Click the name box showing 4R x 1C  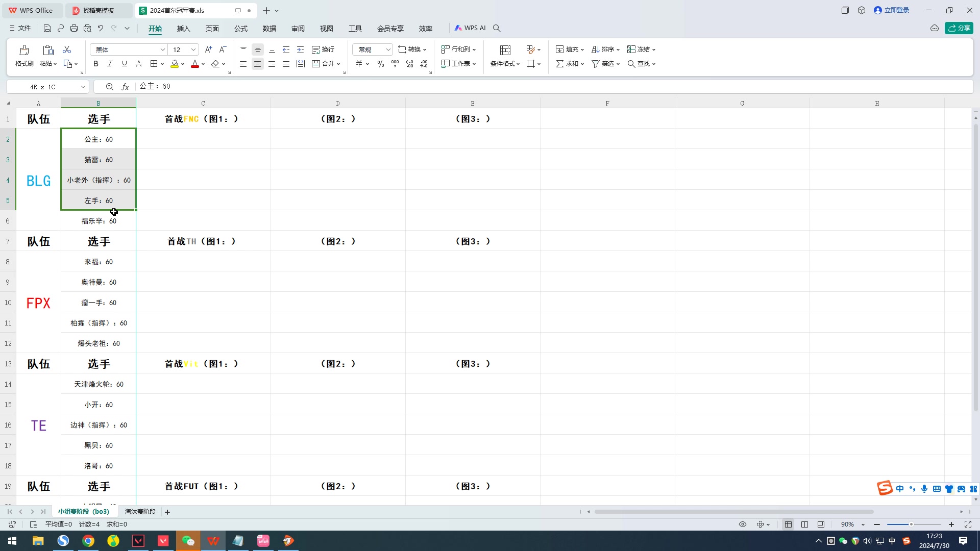47,87
